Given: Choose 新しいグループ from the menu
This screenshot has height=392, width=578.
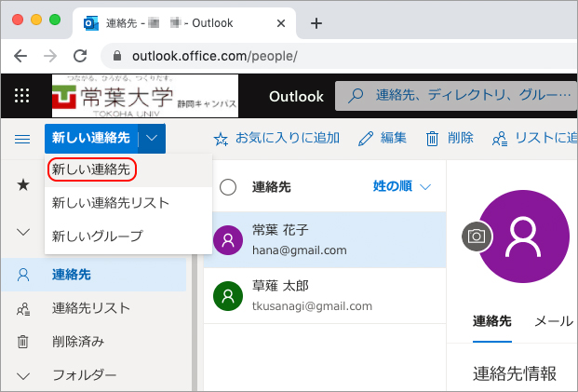Looking at the screenshot, I should click(x=98, y=235).
